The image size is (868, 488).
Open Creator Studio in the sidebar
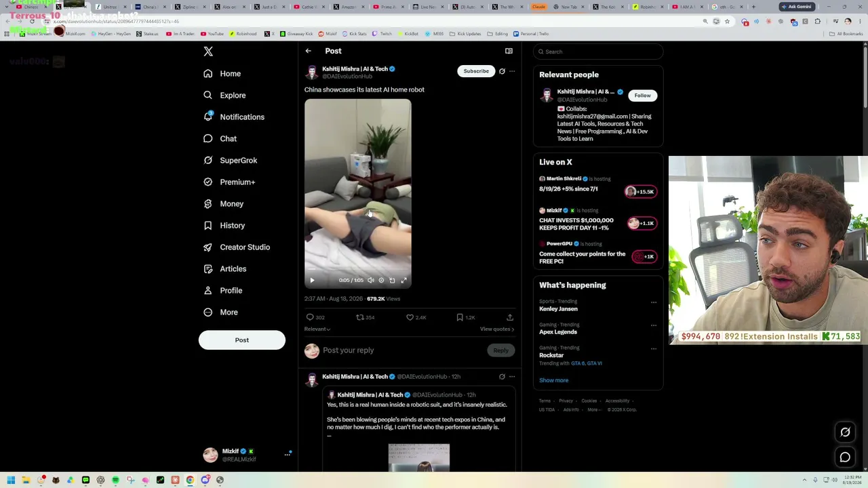(237, 247)
